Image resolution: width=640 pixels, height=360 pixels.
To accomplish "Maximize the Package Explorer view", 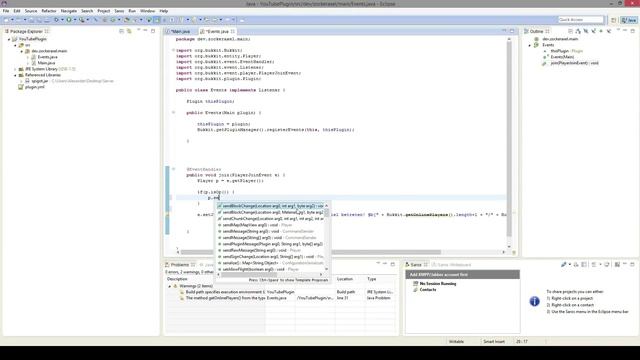I will pyautogui.click(x=153, y=31).
